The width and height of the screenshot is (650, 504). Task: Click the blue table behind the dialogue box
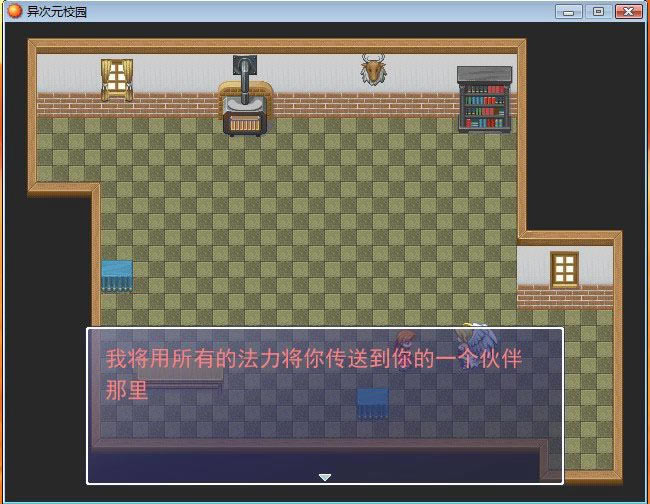(x=372, y=402)
